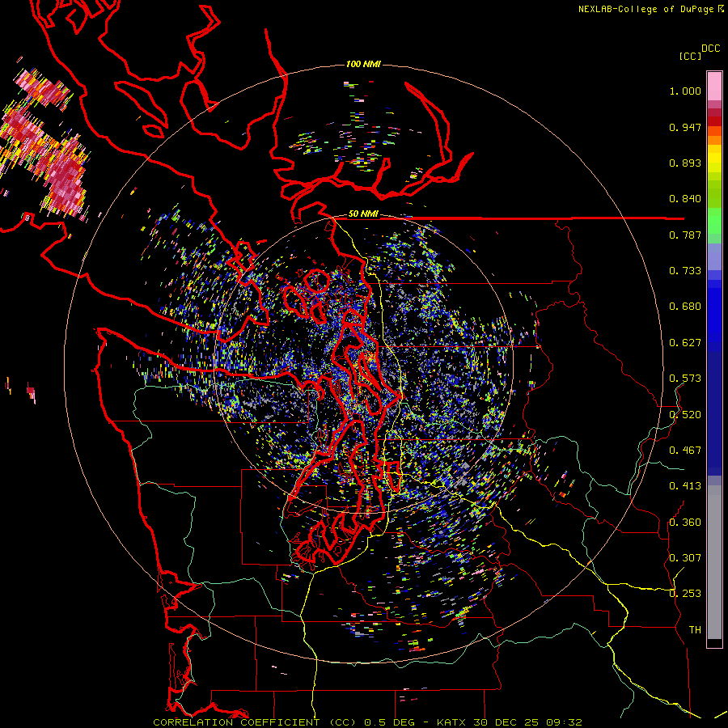Click the NEXLAB-College of DuPage label
728x728 pixels.
tap(645, 9)
